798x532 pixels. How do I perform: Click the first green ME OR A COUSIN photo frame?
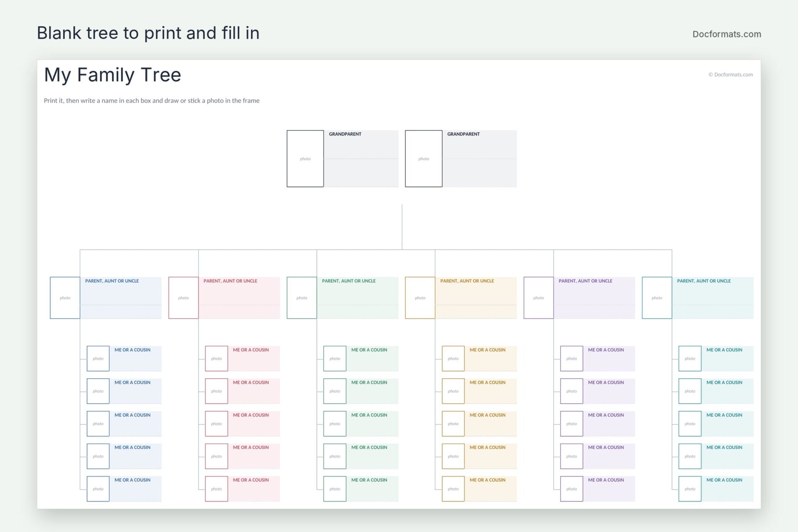click(x=335, y=359)
